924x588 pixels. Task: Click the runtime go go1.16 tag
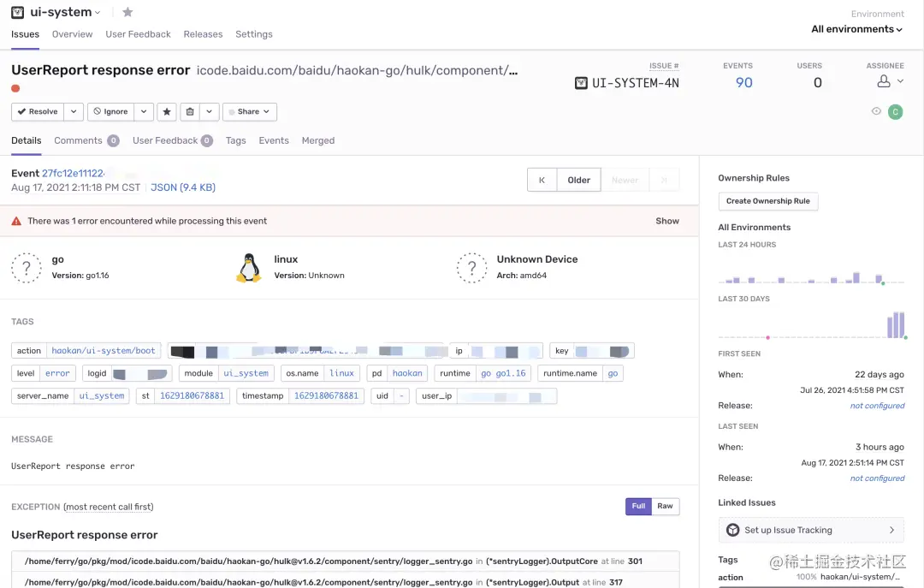503,373
